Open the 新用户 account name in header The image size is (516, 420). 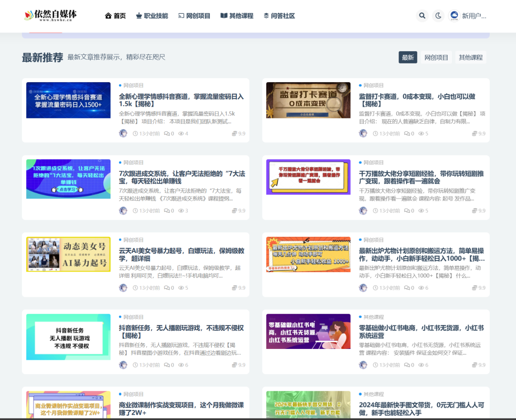(x=474, y=16)
